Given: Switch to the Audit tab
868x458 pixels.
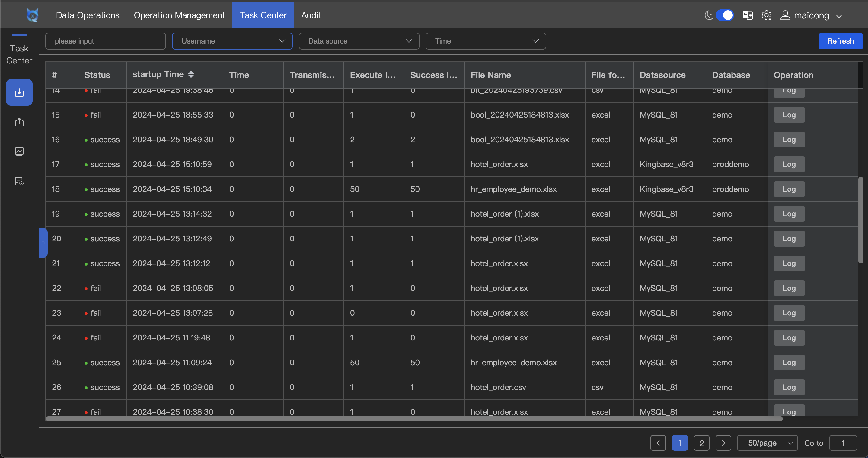Looking at the screenshot, I should coord(311,15).
